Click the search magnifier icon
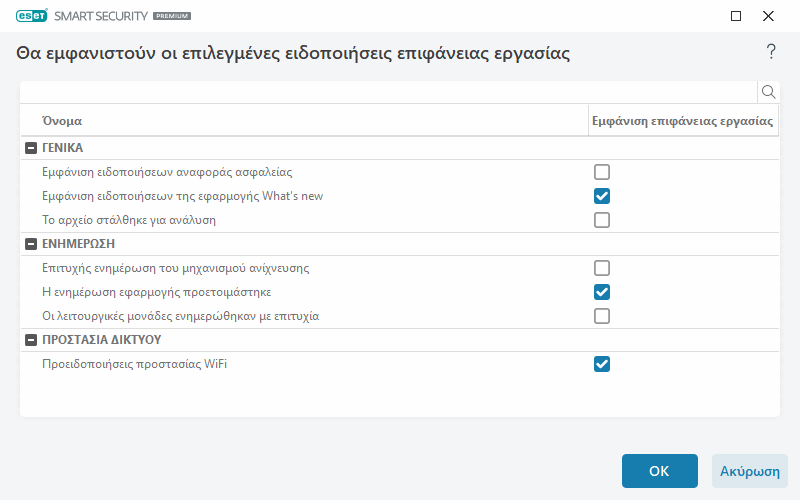This screenshot has width=800, height=500. tap(769, 92)
